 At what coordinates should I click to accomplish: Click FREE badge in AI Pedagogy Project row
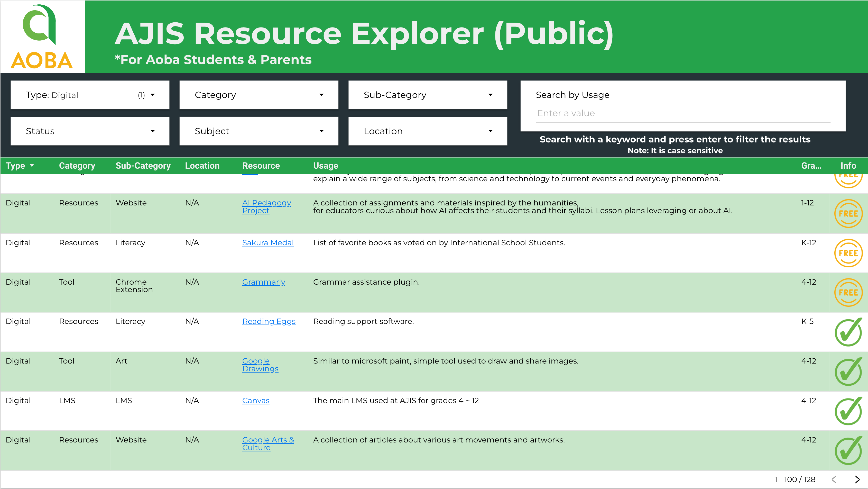tap(848, 213)
